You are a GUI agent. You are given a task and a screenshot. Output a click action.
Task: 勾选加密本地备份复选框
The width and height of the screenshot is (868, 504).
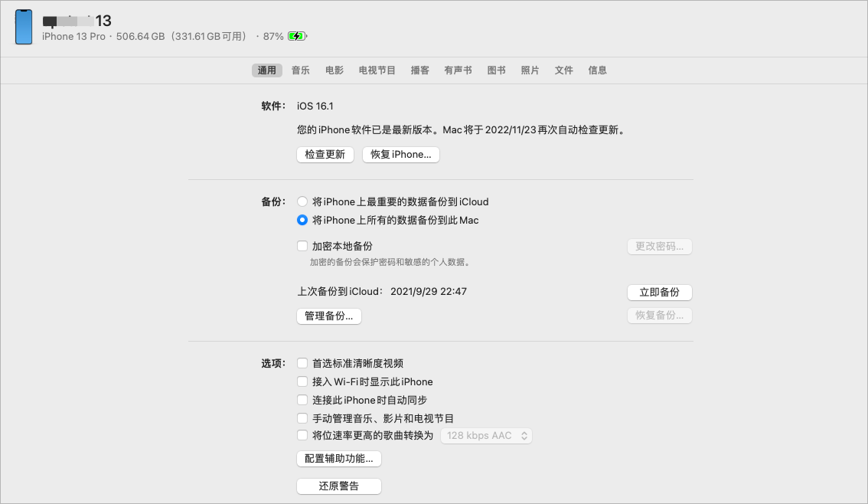pyautogui.click(x=302, y=246)
